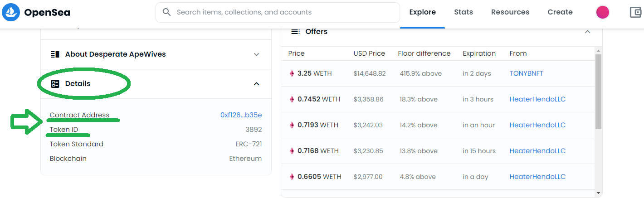Click the Ethereum blockchain value
The height and width of the screenshot is (198, 644).
point(245,159)
